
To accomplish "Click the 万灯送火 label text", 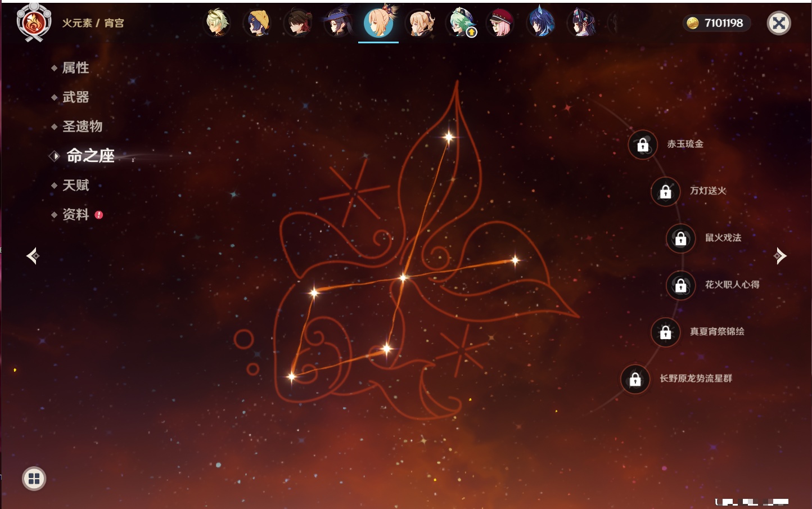I will pos(709,191).
